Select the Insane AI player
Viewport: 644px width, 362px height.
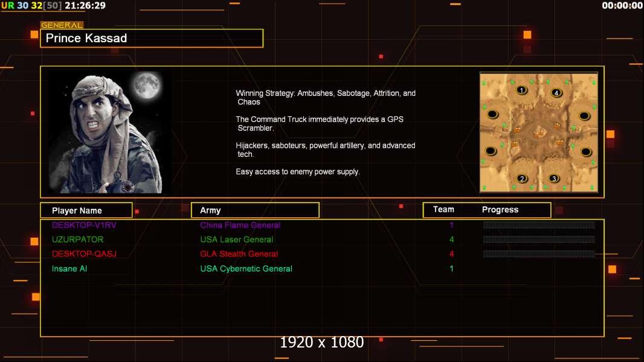69,268
